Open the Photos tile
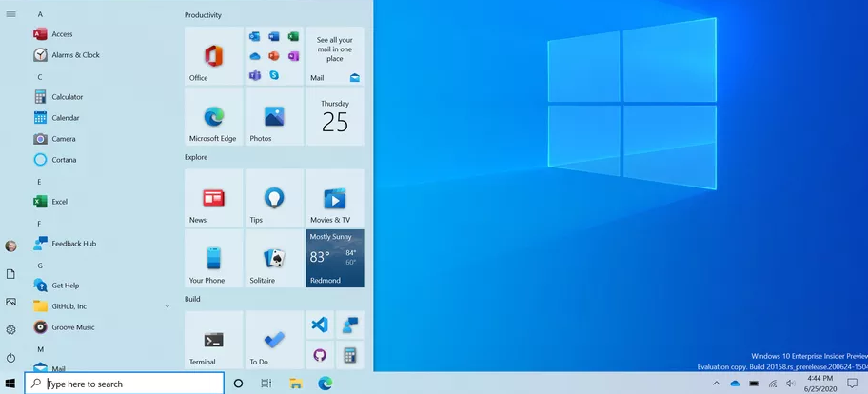Image resolution: width=868 pixels, height=394 pixels. [274, 117]
